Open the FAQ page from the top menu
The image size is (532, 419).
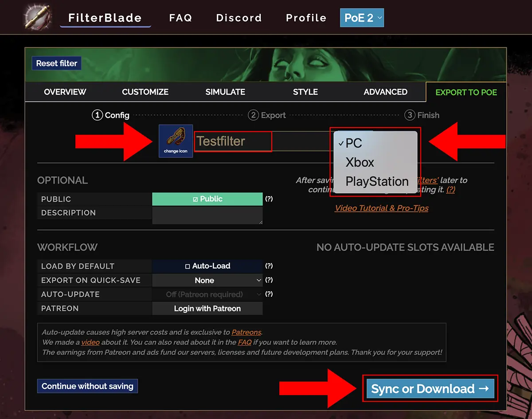click(180, 18)
